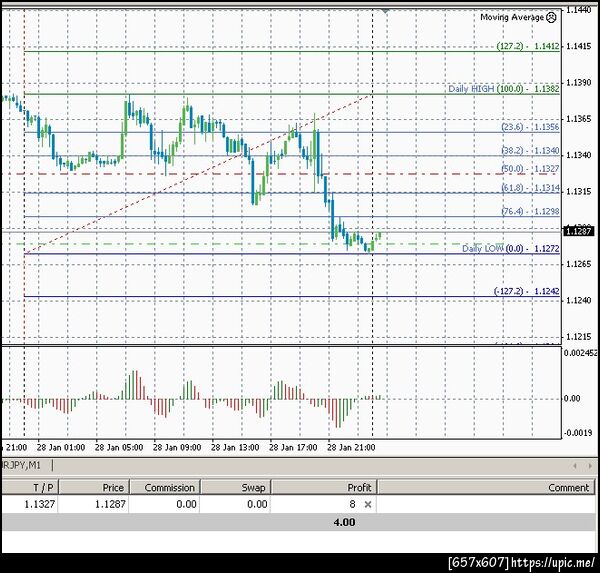Click the Moving Average expert label
This screenshot has height=573, width=600.
tap(512, 17)
